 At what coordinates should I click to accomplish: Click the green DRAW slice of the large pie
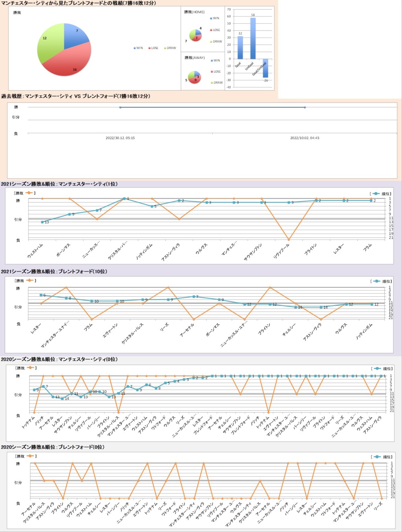tap(49, 42)
